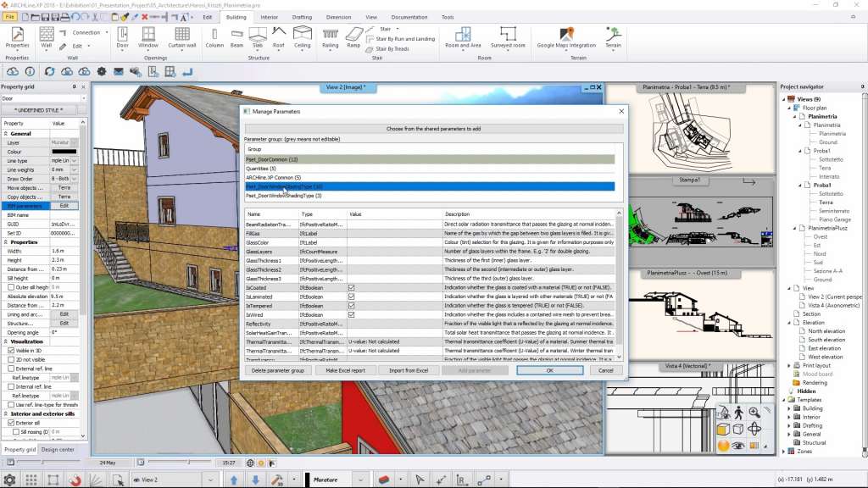Open the Drafting ribbon tab
Image resolution: width=868 pixels, height=488 pixels.
click(x=302, y=17)
